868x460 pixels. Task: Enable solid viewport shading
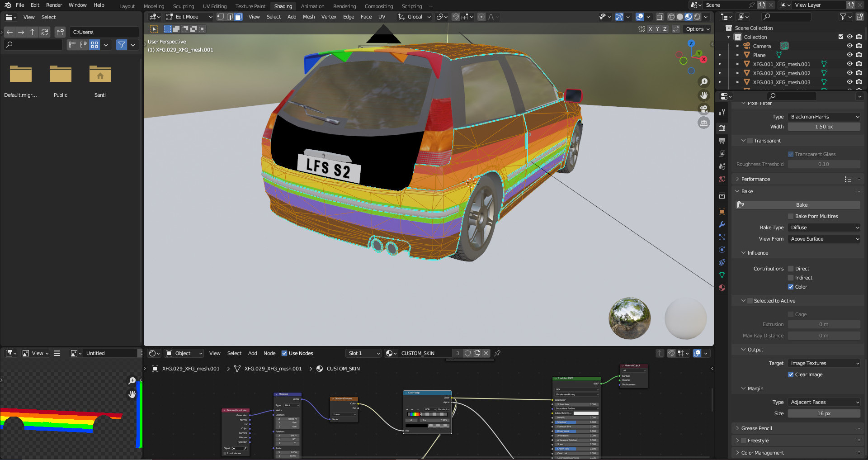pyautogui.click(x=680, y=17)
